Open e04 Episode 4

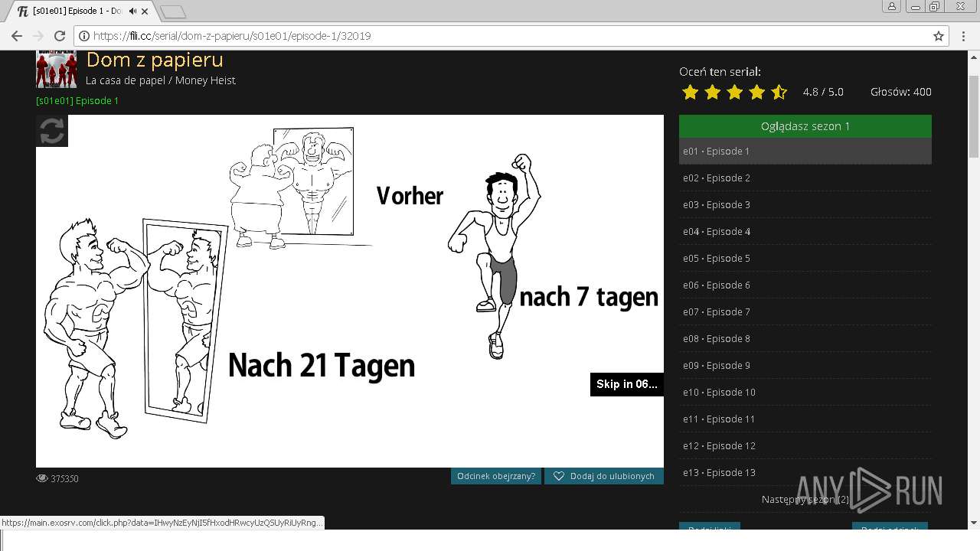(x=805, y=231)
